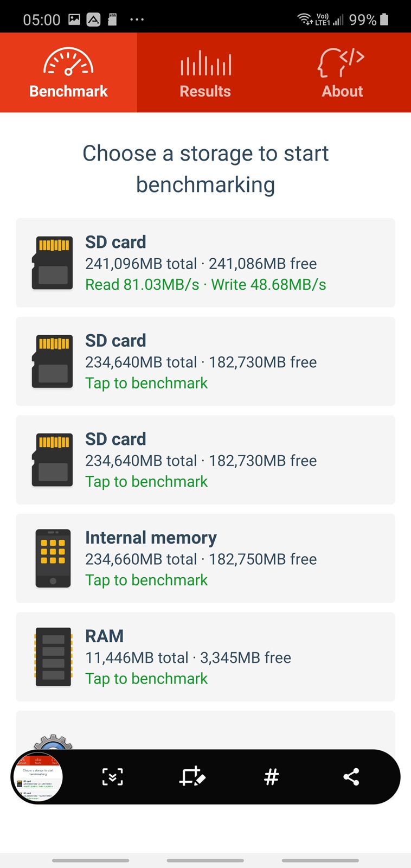Open the screenshot preview thumbnail
The height and width of the screenshot is (868, 411).
coord(38,777)
